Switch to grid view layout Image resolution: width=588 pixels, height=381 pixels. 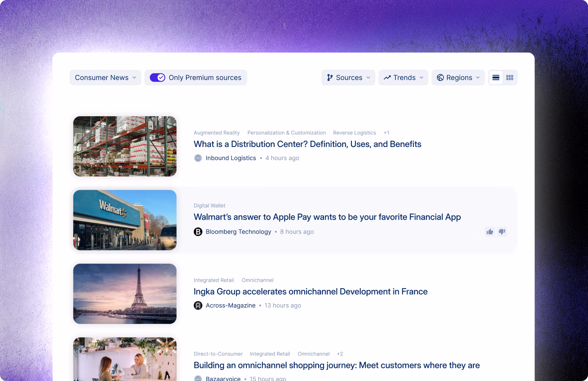pyautogui.click(x=510, y=78)
